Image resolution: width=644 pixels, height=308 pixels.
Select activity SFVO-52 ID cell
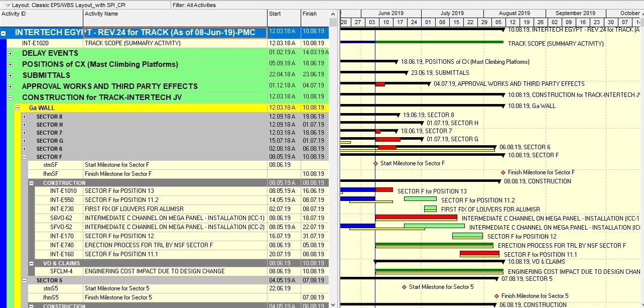click(59, 227)
